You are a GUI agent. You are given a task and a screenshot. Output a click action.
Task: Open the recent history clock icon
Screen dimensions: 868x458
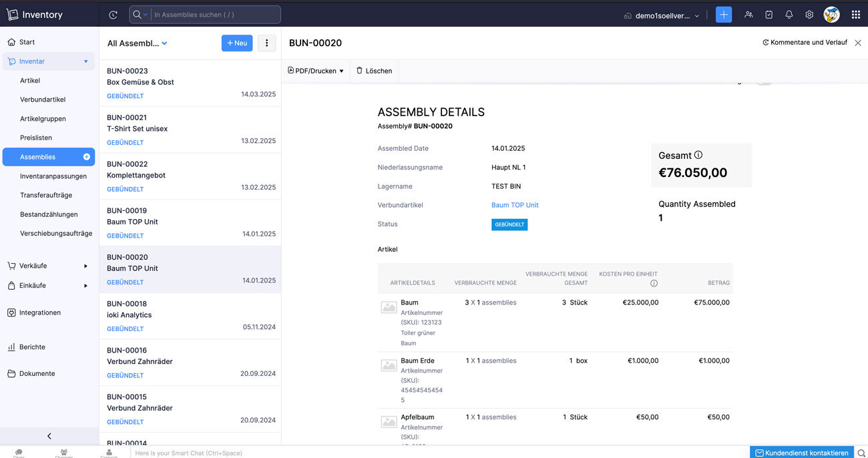[114, 15]
